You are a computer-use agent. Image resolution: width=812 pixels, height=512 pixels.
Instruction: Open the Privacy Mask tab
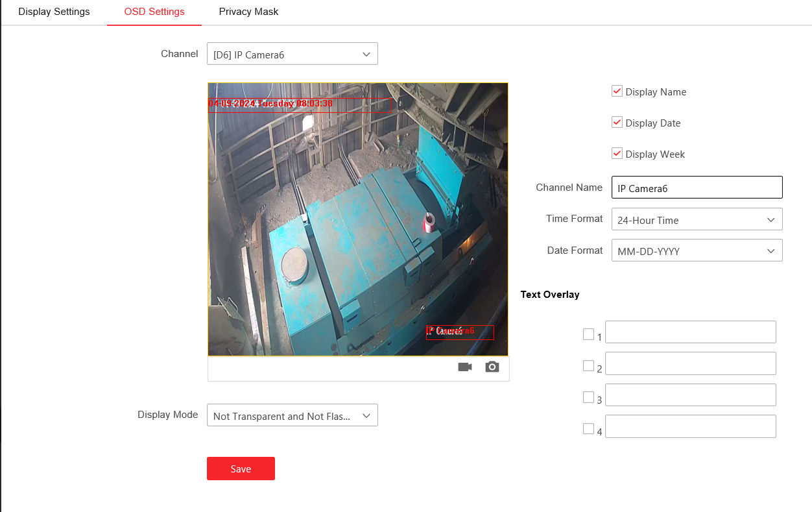click(248, 12)
